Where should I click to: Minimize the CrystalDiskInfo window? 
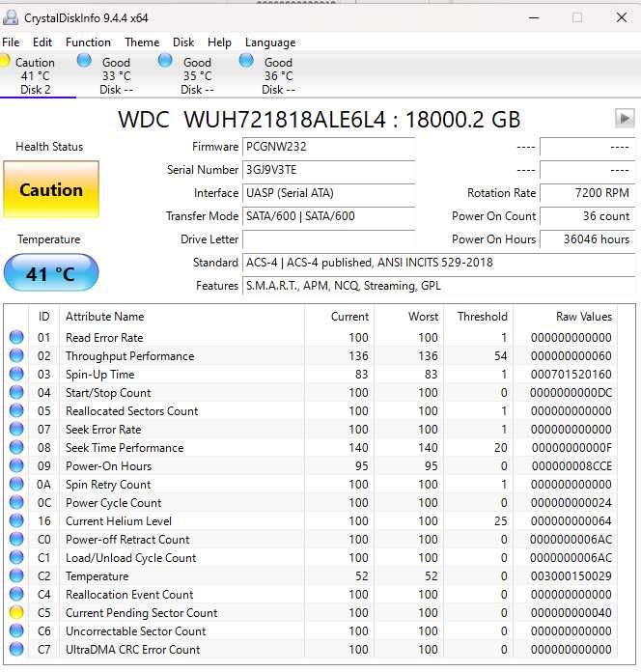coord(534,17)
